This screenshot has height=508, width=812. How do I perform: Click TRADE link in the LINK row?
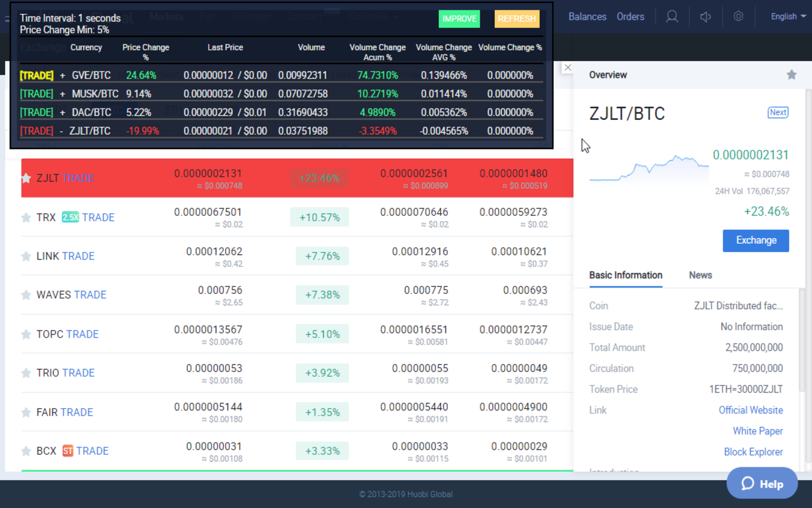[78, 257]
